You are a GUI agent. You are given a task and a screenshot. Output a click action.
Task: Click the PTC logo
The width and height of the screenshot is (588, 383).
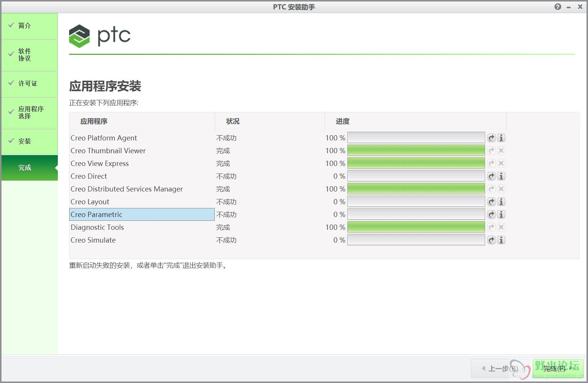pyautogui.click(x=100, y=36)
